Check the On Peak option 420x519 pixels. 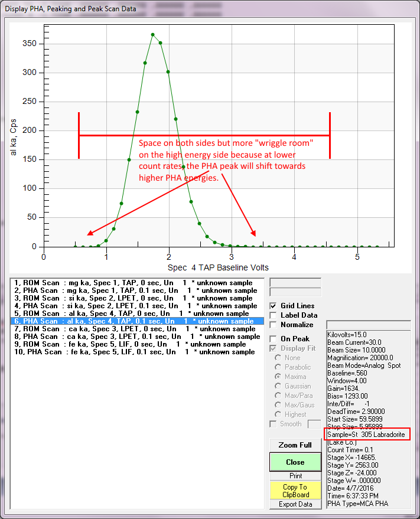pyautogui.click(x=274, y=339)
